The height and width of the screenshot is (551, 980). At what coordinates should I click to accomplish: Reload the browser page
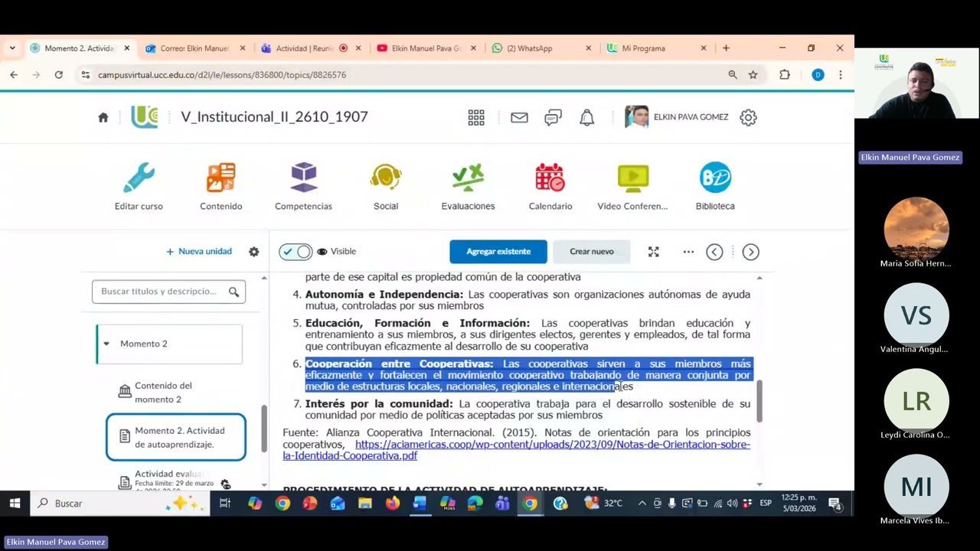coord(58,75)
